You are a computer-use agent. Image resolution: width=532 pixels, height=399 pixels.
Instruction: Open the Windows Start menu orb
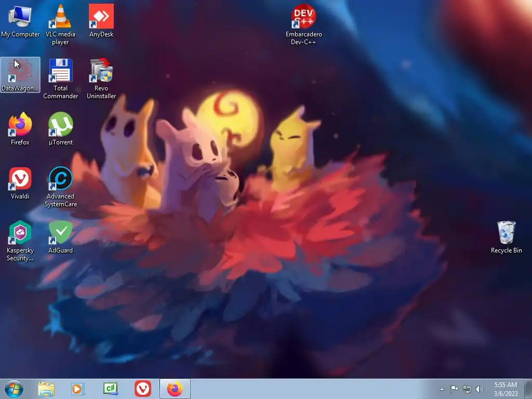pos(14,389)
